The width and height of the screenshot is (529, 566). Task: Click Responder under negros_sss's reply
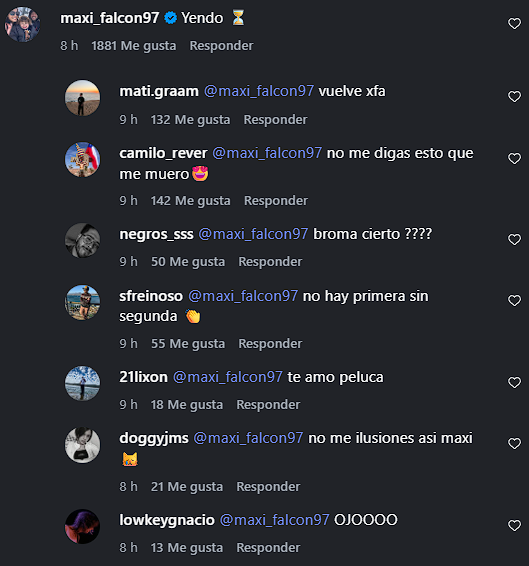pyautogui.click(x=270, y=262)
